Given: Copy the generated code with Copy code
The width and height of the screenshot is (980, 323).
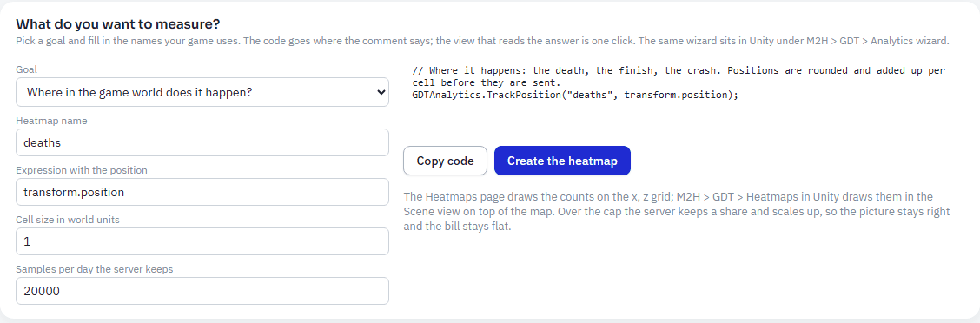Looking at the screenshot, I should (x=445, y=161).
